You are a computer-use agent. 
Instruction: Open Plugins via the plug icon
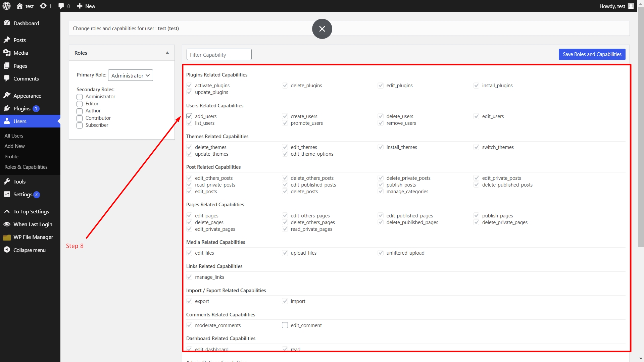coord(7,108)
